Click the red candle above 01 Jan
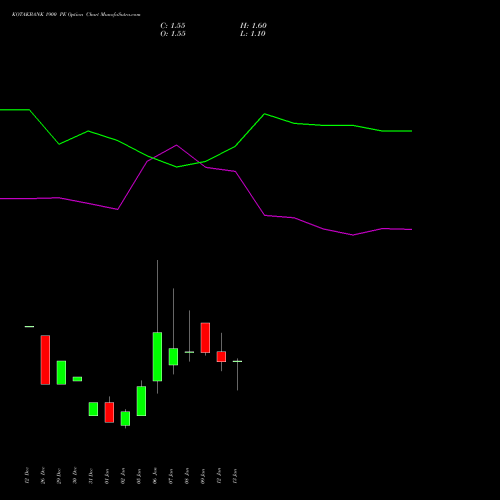 (x=109, y=412)
